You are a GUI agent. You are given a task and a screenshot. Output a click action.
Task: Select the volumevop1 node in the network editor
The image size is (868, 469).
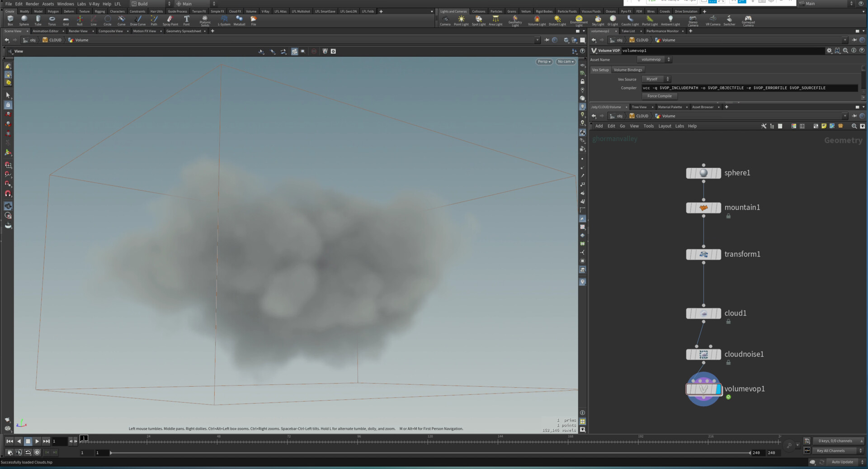[x=703, y=388]
